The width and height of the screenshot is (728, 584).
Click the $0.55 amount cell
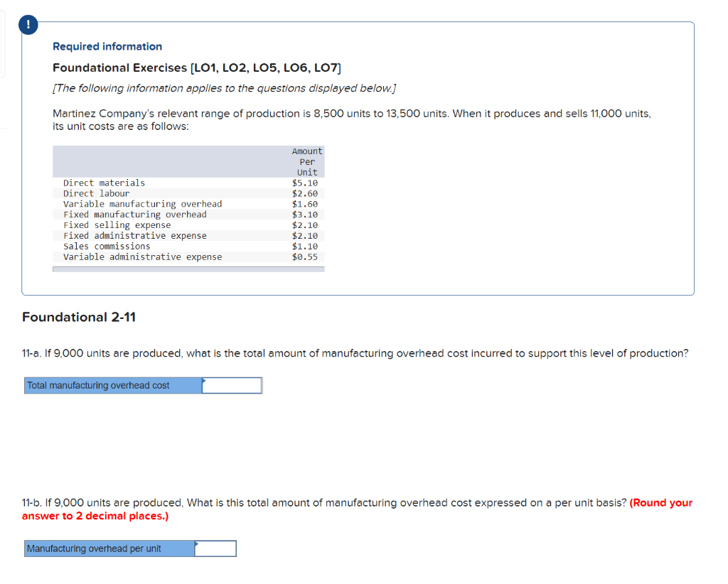coord(305,257)
